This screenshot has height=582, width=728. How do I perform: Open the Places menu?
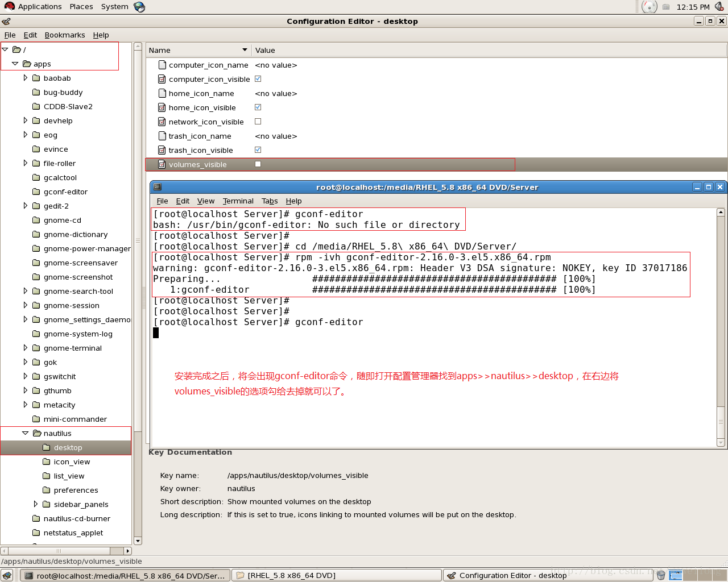pos(81,7)
